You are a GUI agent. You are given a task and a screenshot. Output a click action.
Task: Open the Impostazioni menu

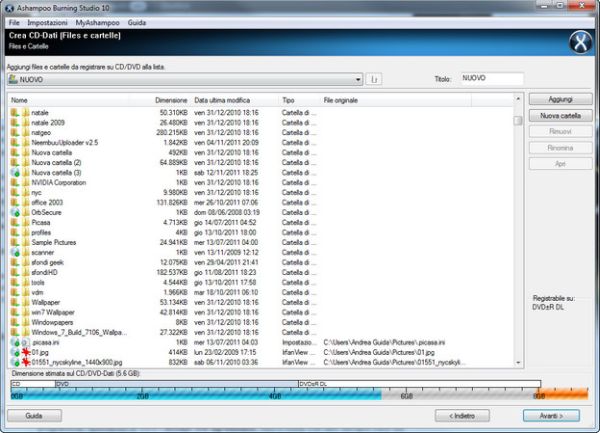tap(47, 23)
